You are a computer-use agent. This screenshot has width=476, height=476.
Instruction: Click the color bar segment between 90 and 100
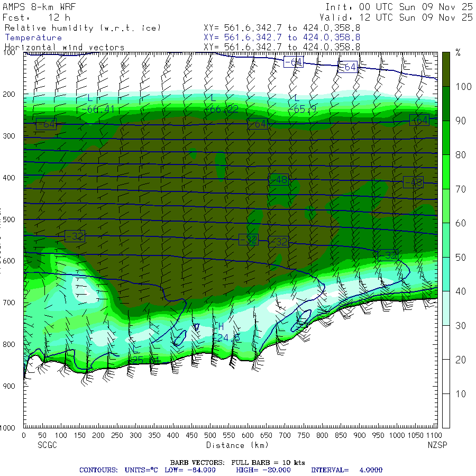446,104
